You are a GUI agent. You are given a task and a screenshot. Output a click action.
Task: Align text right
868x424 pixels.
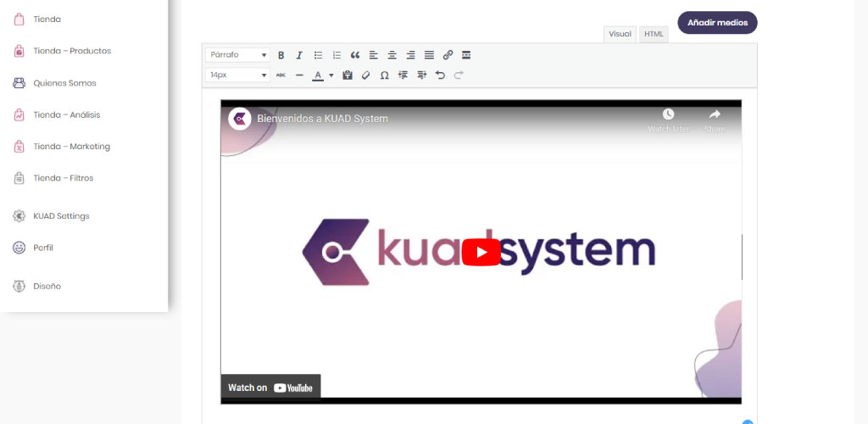411,55
